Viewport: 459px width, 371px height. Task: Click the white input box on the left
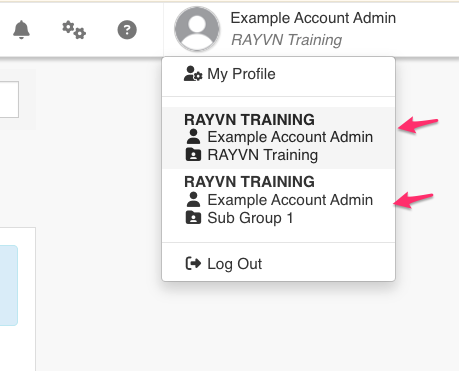click(x=9, y=99)
